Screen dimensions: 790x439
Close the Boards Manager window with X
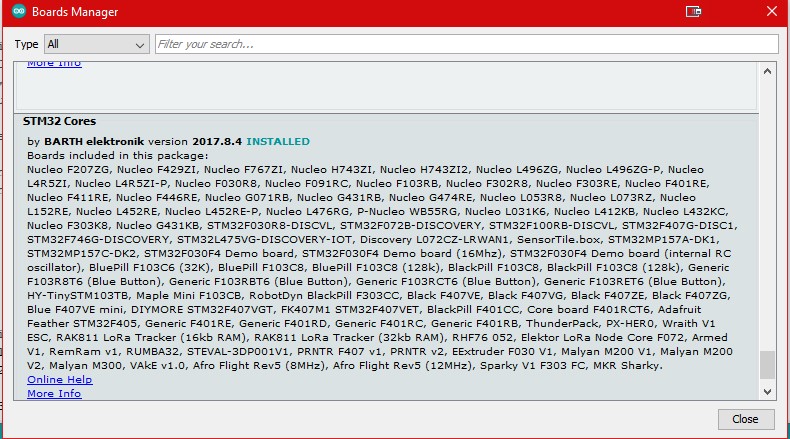click(x=771, y=11)
